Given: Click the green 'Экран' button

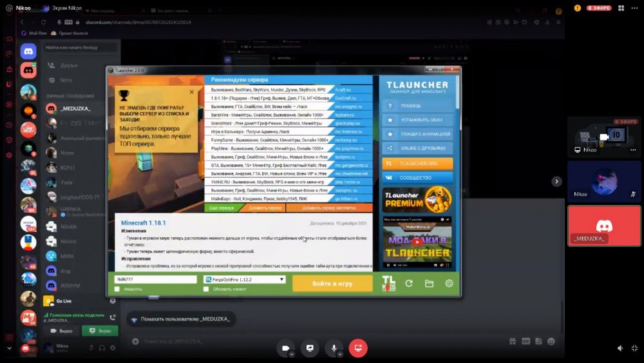Looking at the screenshot, I should click(x=100, y=331).
